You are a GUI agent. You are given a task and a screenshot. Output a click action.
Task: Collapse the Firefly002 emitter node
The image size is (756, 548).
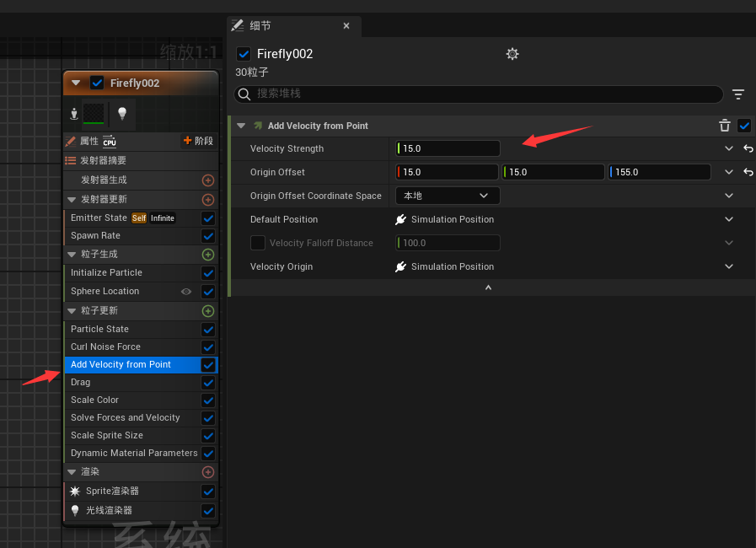tap(76, 83)
